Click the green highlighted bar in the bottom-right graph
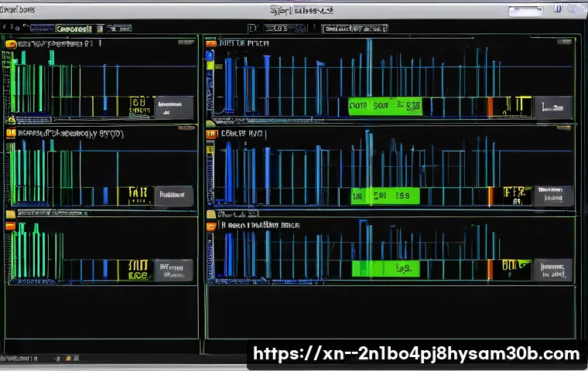This screenshot has height=371, width=588. [385, 268]
